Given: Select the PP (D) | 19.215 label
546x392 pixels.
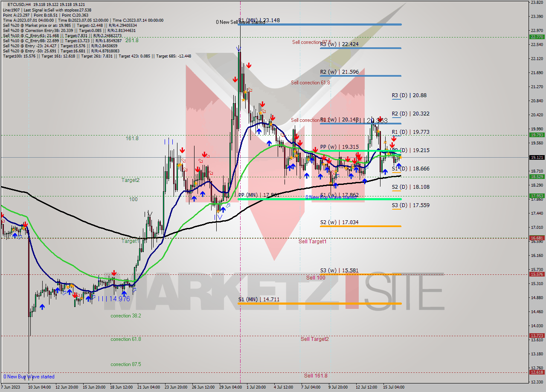Looking at the screenshot, I should [412, 150].
